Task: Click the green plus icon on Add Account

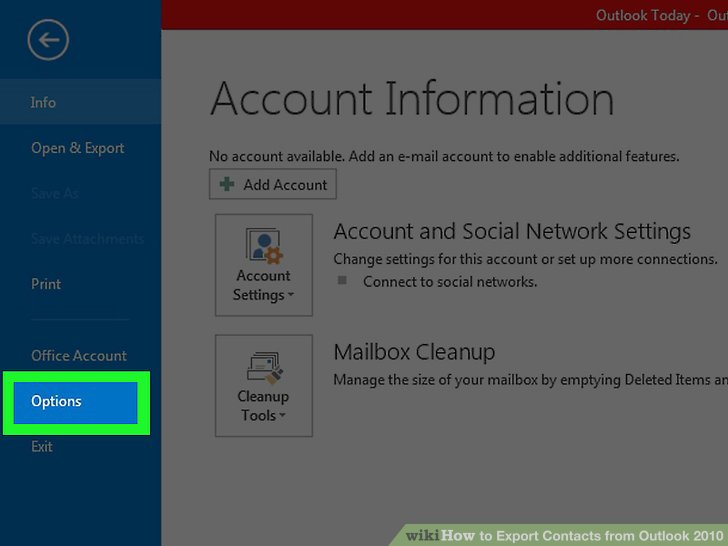Action: [227, 184]
